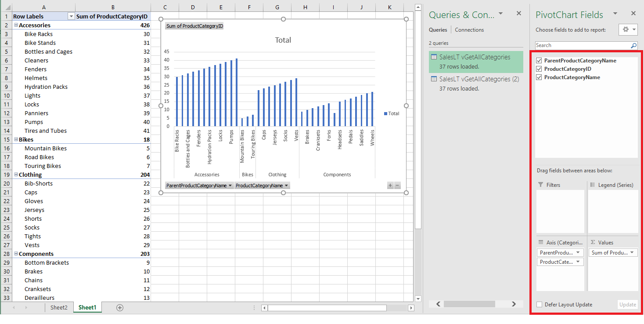Click the search magnifier icon in fields panel

point(633,45)
